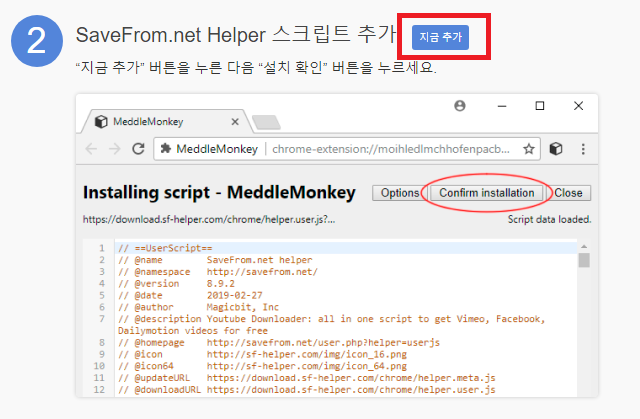640x419 pixels.
Task: Click the 'Installing script - MeddleMonkey' heading
Action: pos(219,193)
